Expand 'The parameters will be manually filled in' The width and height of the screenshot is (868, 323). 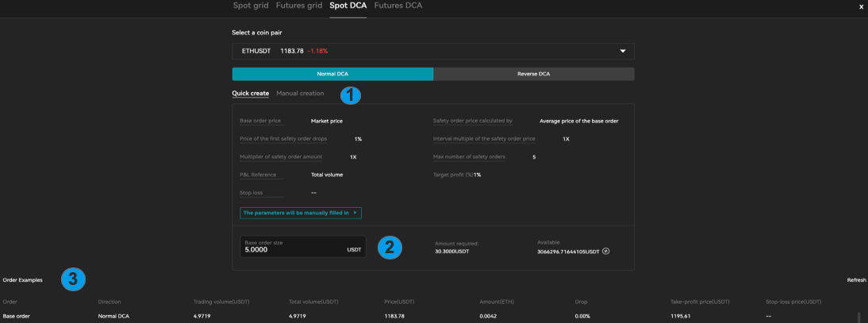pos(301,213)
